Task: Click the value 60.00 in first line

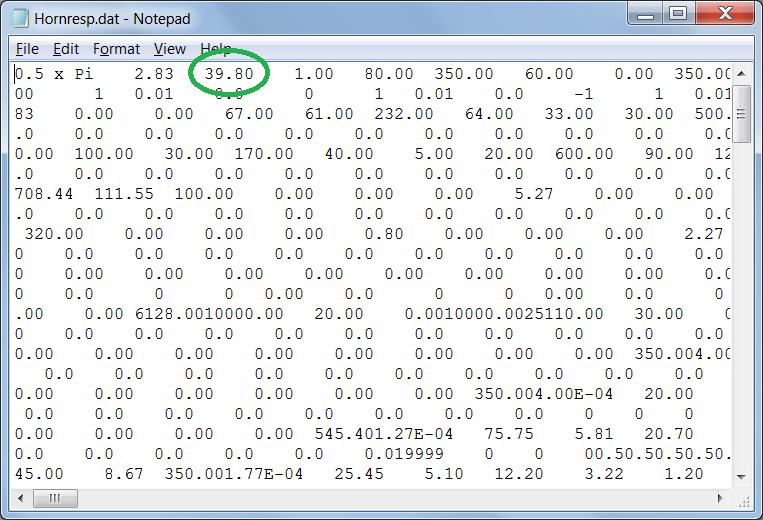Action: coord(549,74)
